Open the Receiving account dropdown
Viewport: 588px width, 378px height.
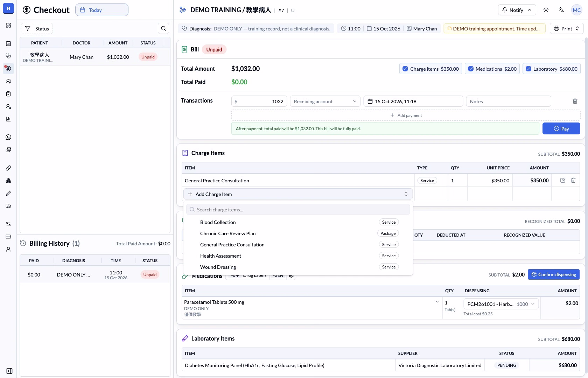[325, 101]
